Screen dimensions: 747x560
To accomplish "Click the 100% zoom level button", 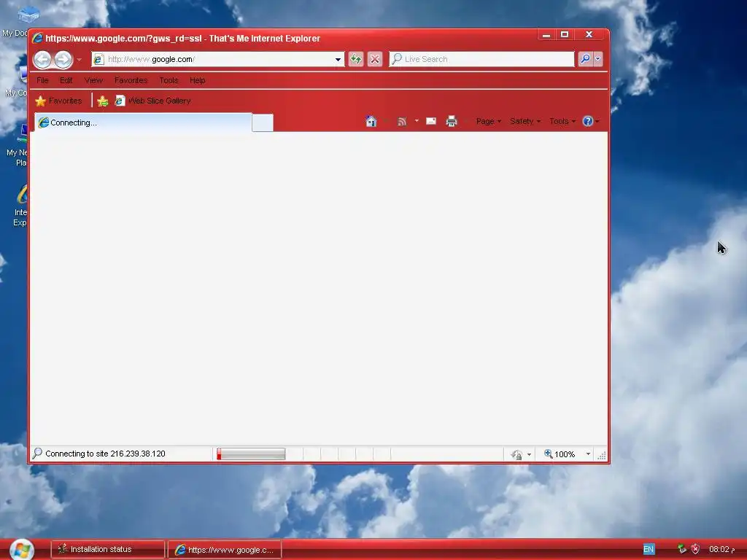I will point(560,454).
